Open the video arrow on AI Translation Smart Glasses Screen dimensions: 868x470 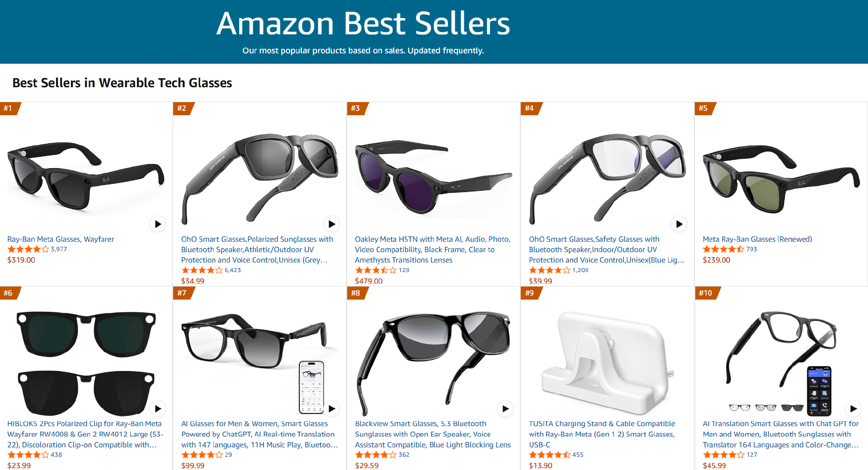click(854, 409)
